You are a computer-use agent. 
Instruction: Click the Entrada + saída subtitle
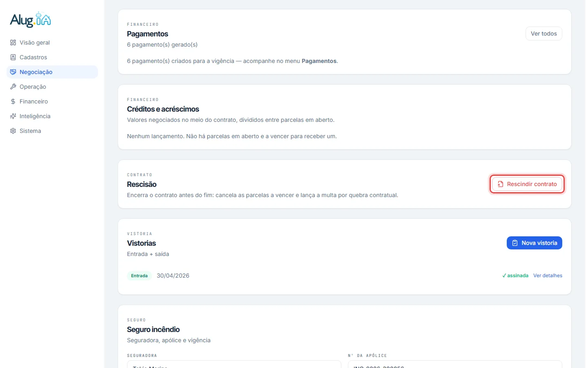[x=148, y=254]
